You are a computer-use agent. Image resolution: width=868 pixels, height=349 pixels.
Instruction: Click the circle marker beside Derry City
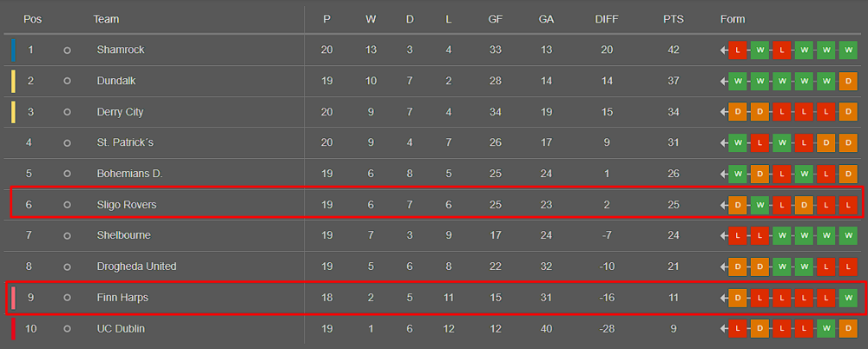pyautogui.click(x=67, y=112)
